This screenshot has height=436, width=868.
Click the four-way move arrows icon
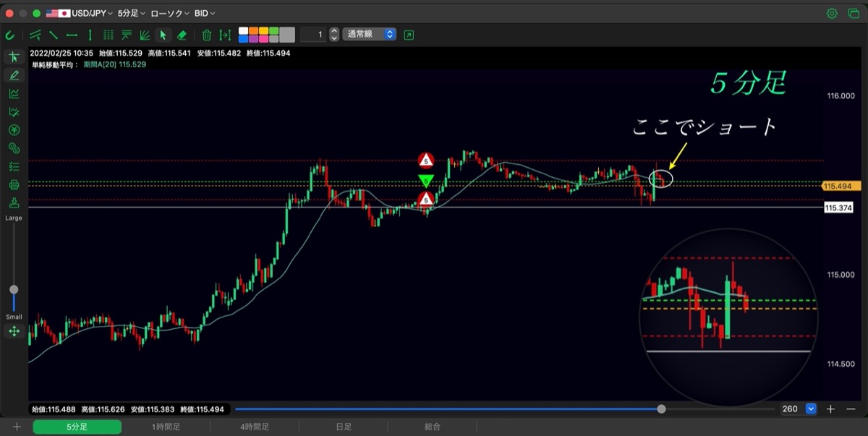point(14,331)
